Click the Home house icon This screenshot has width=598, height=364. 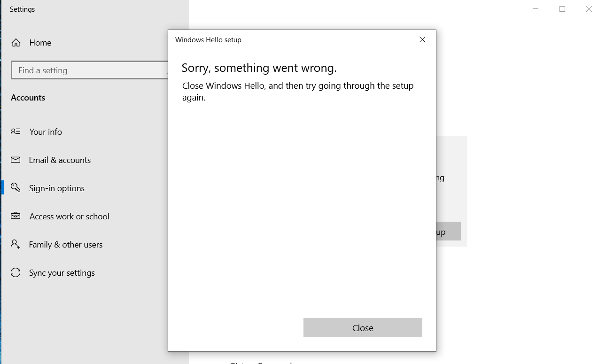16,43
